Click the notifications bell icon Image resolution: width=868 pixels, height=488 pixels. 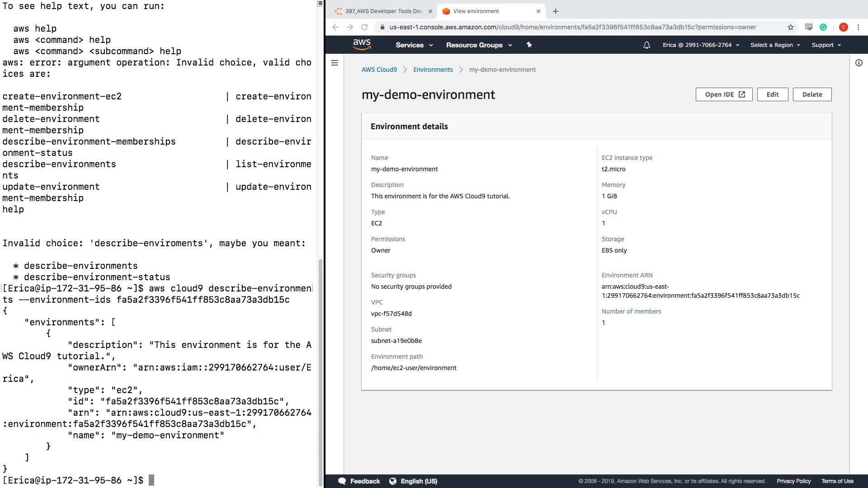coord(646,45)
